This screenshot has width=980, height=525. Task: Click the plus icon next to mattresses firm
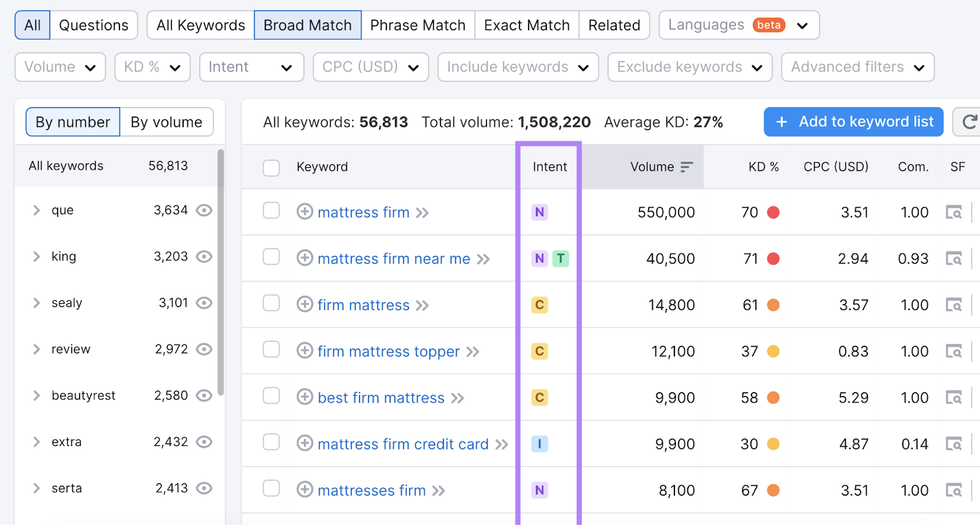[x=305, y=489]
